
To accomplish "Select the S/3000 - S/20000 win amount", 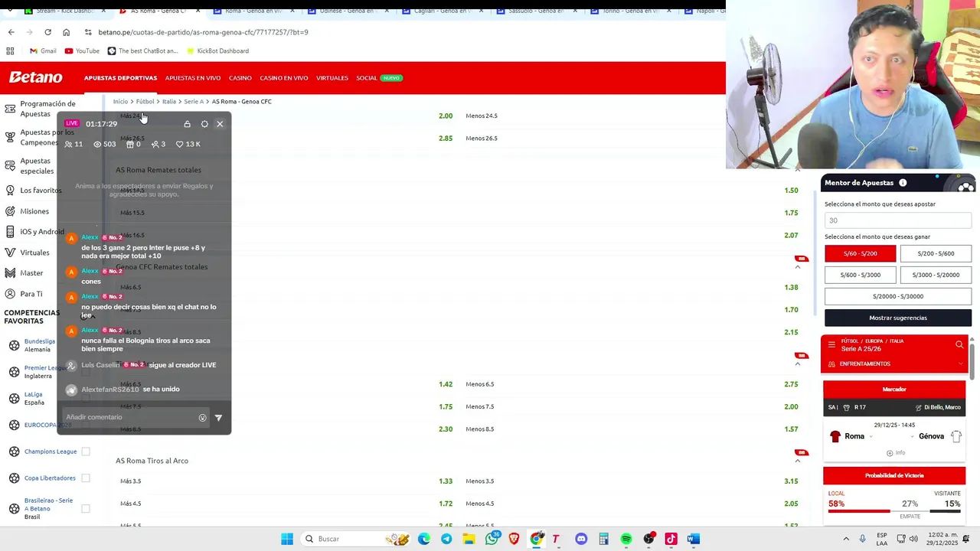I will pyautogui.click(x=936, y=275).
